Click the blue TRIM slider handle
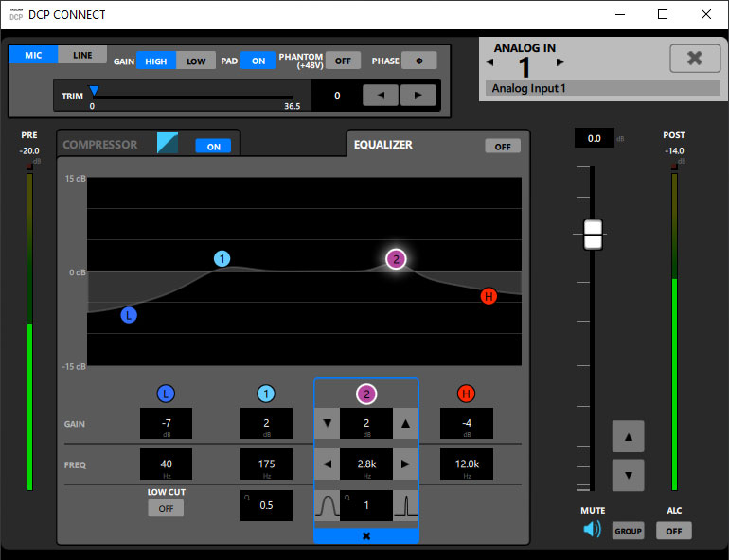Screen dimensions: 729x560 pyautogui.click(x=94, y=91)
